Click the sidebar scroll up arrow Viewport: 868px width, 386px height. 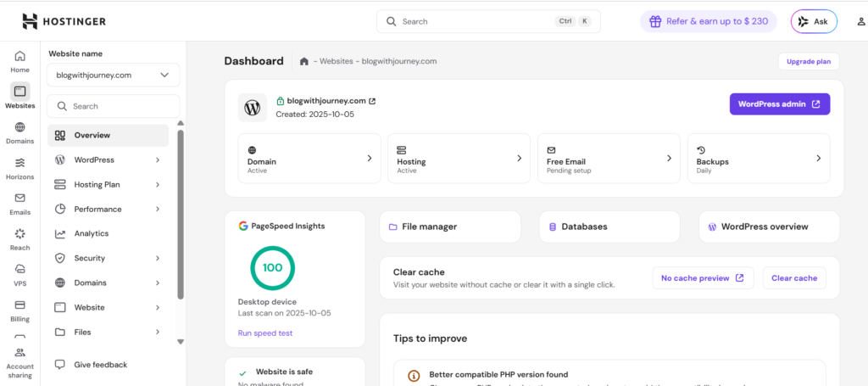click(x=181, y=123)
